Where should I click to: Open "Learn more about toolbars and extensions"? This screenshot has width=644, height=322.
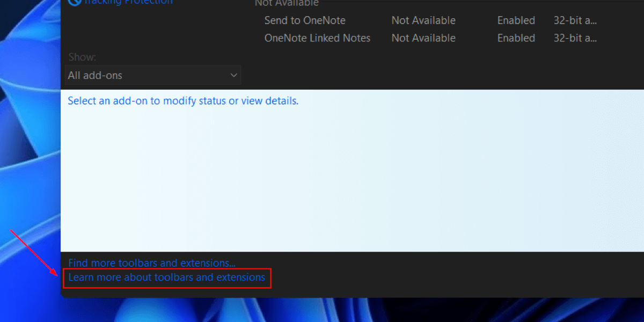coord(166,278)
